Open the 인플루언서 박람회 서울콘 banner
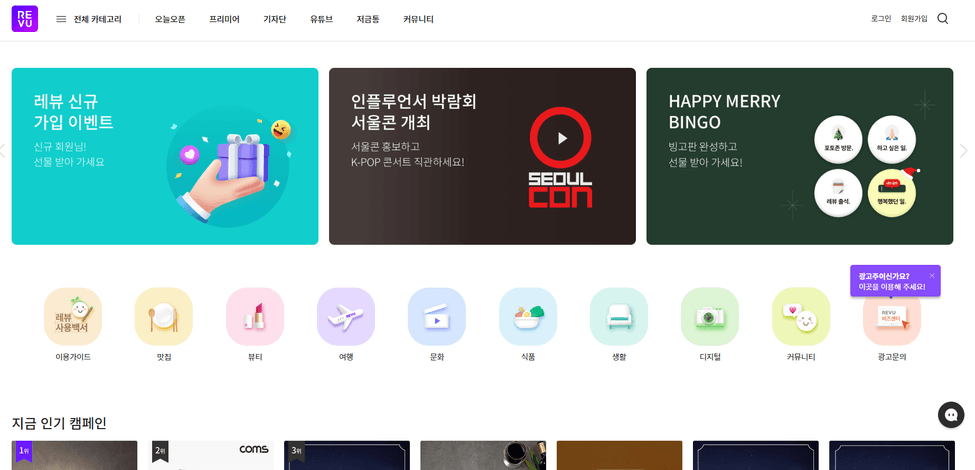This screenshot has width=975, height=470. tap(483, 156)
